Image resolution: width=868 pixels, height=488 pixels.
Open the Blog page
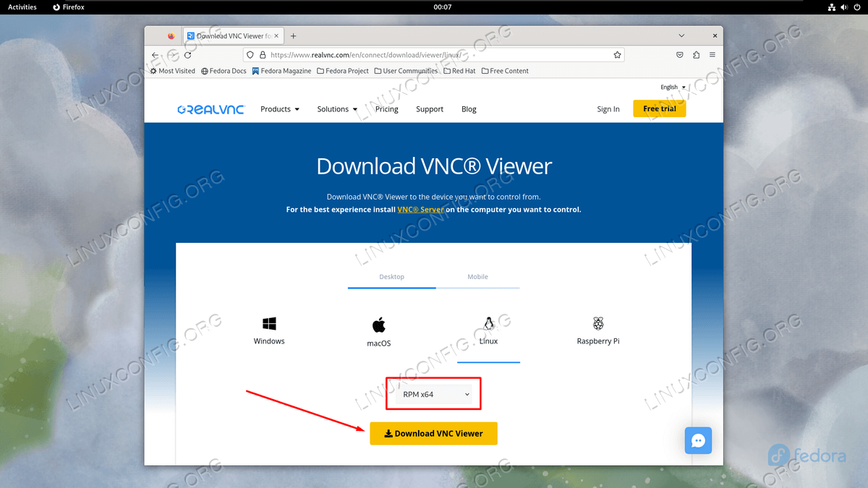tap(469, 109)
